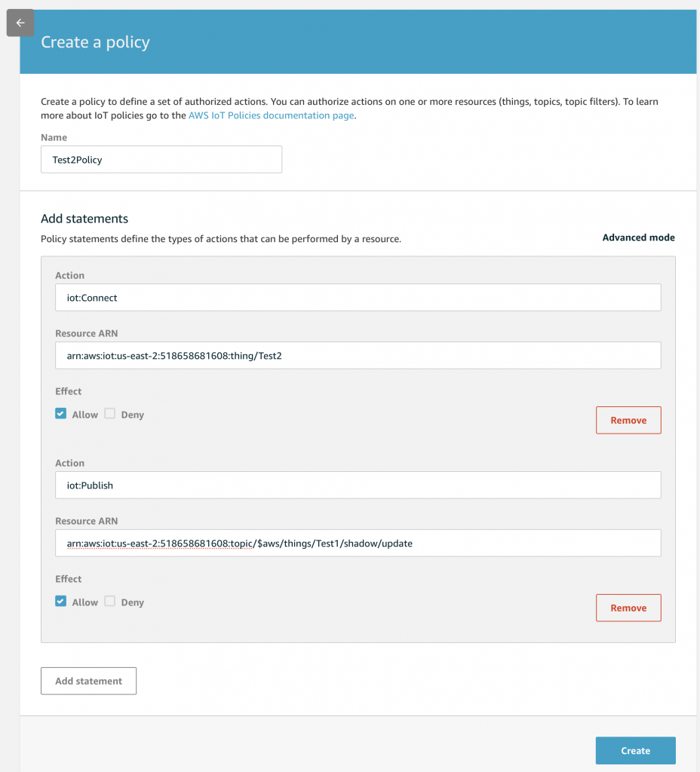Remove the iot:Publish statement
The image size is (700, 772).
628,608
